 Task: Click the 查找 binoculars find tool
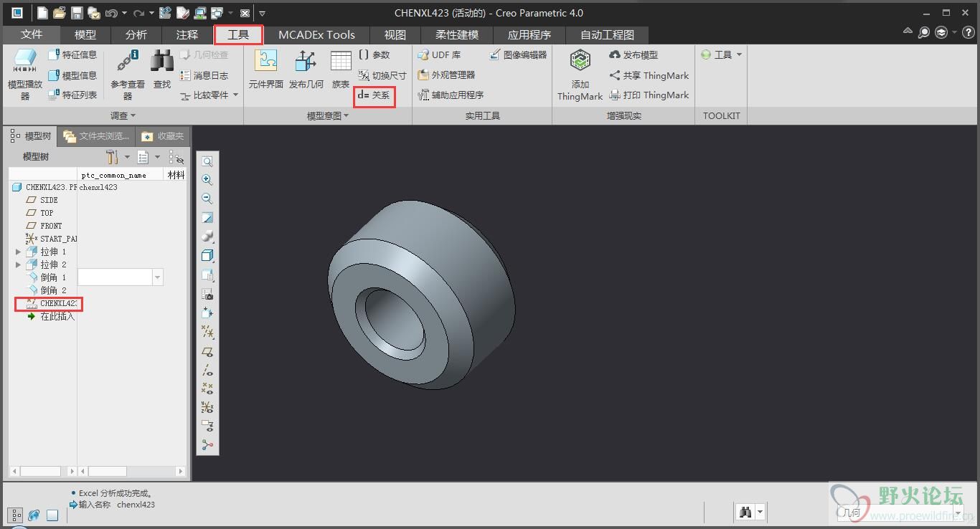[162, 70]
